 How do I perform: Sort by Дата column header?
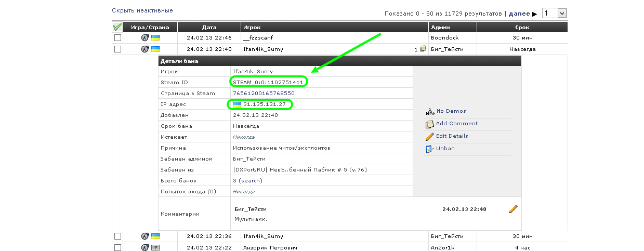coord(209,27)
